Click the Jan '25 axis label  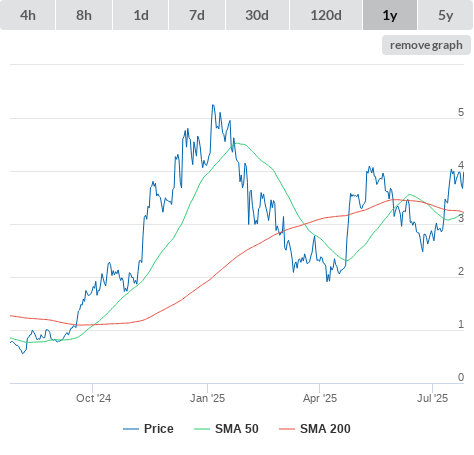[x=207, y=398]
